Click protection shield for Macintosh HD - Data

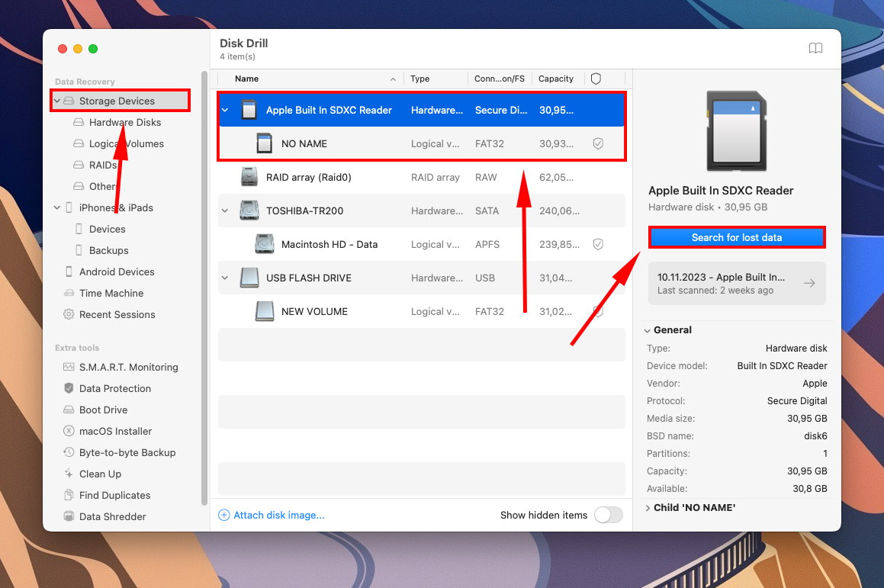click(598, 244)
